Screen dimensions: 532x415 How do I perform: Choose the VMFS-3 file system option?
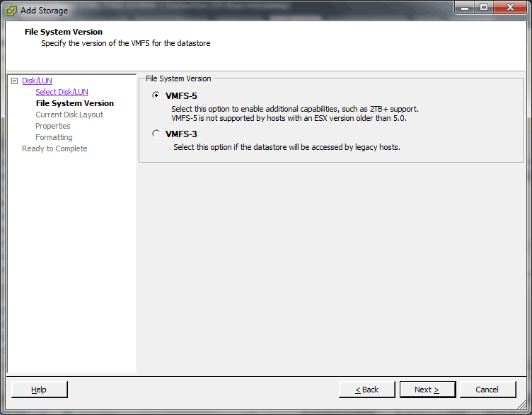click(156, 134)
